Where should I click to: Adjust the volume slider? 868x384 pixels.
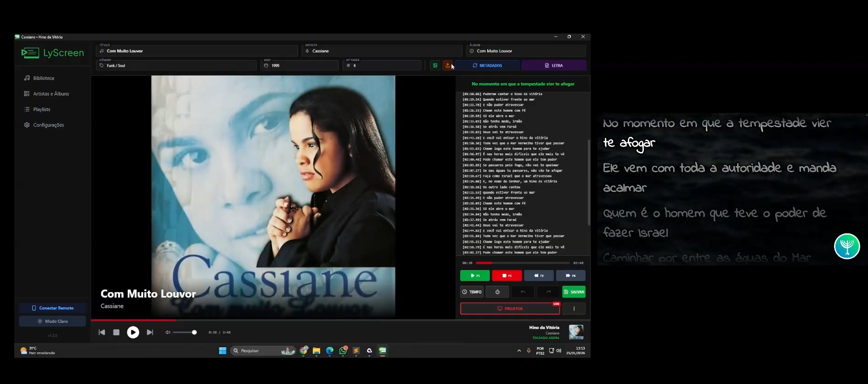[185, 332]
